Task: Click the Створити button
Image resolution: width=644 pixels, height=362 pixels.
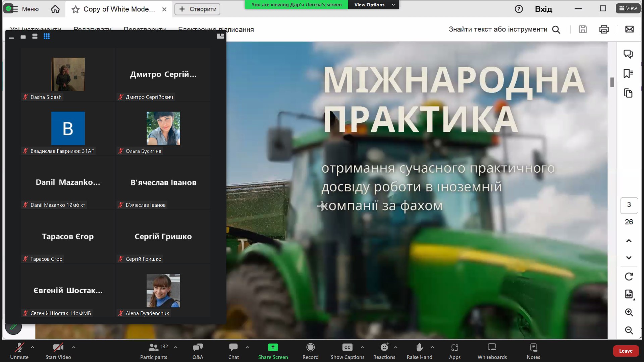Action: (198, 9)
